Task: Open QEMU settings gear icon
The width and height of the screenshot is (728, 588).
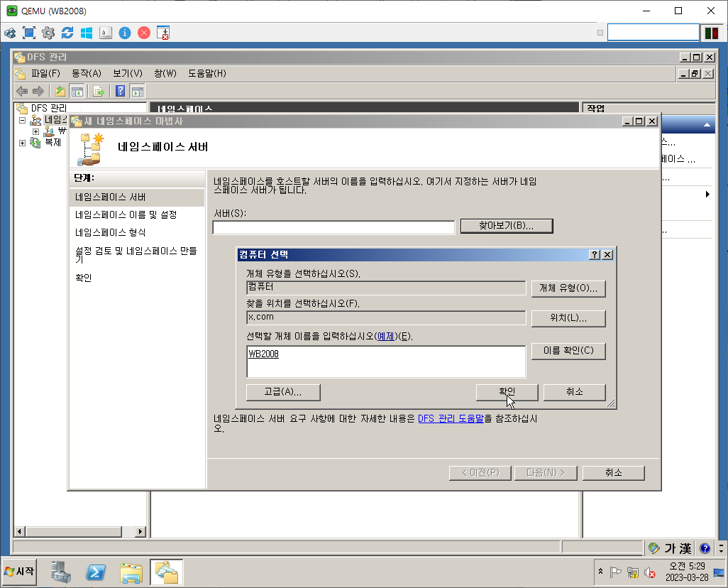Action: pyautogui.click(x=48, y=33)
